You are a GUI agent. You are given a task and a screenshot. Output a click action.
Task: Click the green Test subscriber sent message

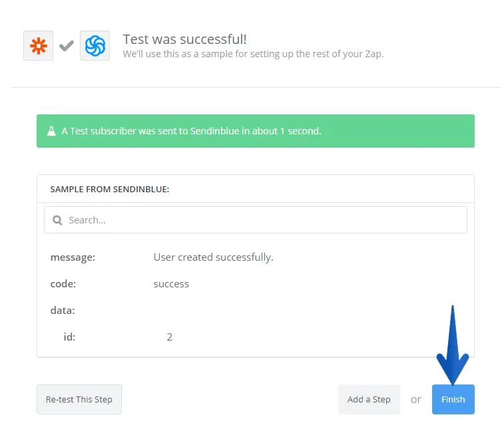click(x=191, y=131)
